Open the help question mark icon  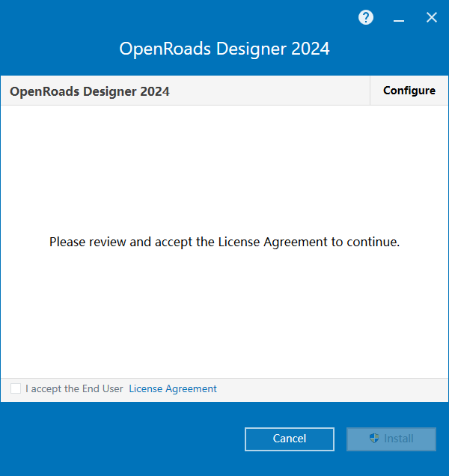click(366, 18)
